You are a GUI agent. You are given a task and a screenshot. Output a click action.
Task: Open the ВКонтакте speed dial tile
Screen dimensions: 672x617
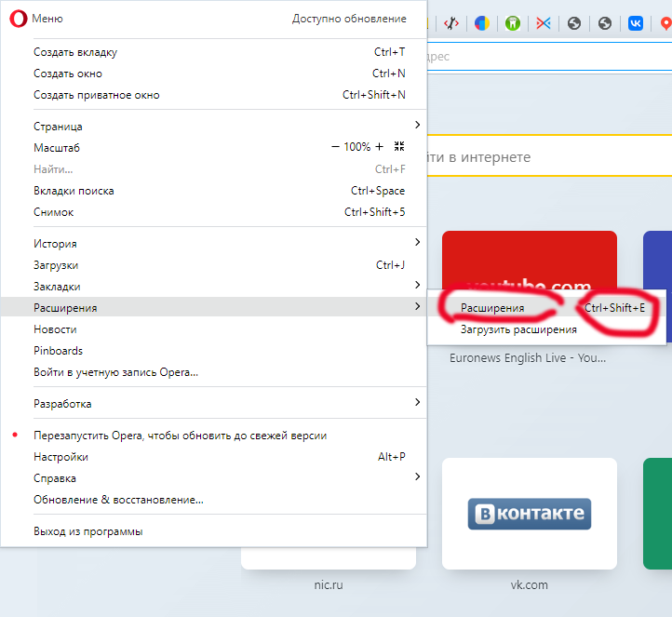530,514
